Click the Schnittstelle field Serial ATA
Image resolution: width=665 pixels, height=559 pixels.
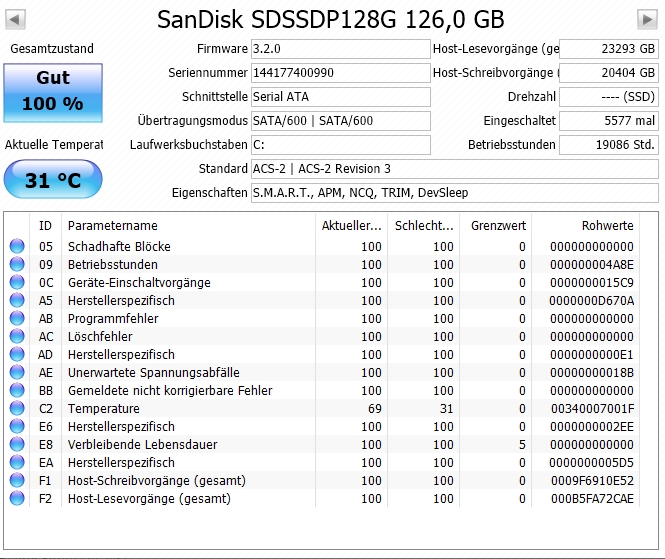pyautogui.click(x=341, y=97)
